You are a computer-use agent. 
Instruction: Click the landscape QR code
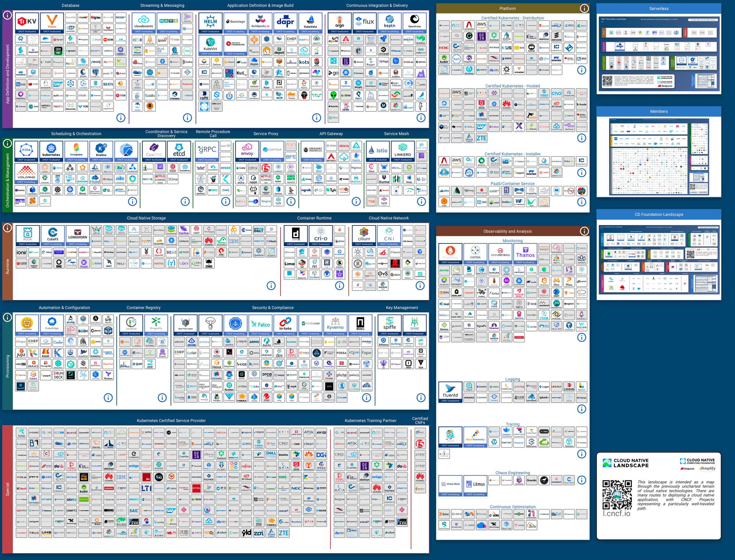[x=617, y=495]
